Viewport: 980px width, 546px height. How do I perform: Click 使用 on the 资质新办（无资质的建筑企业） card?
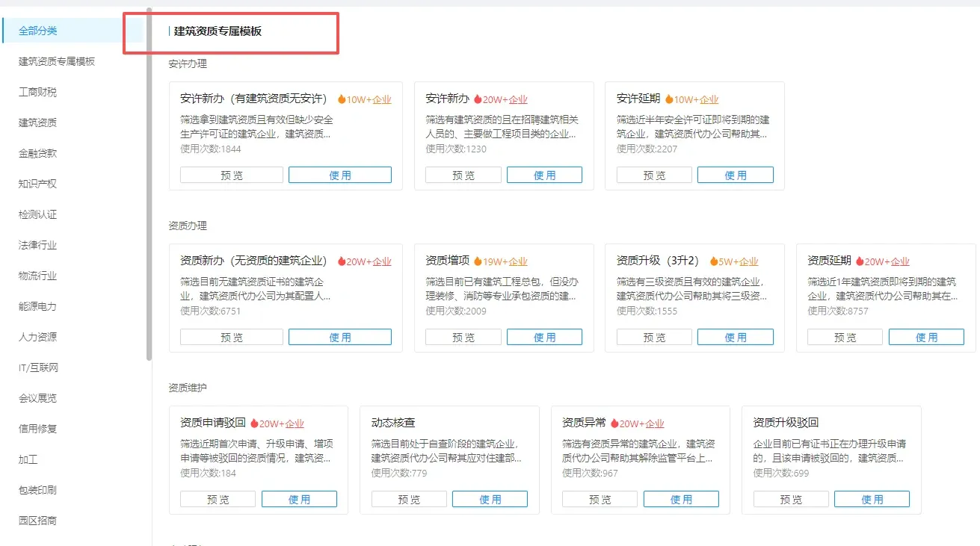point(340,337)
